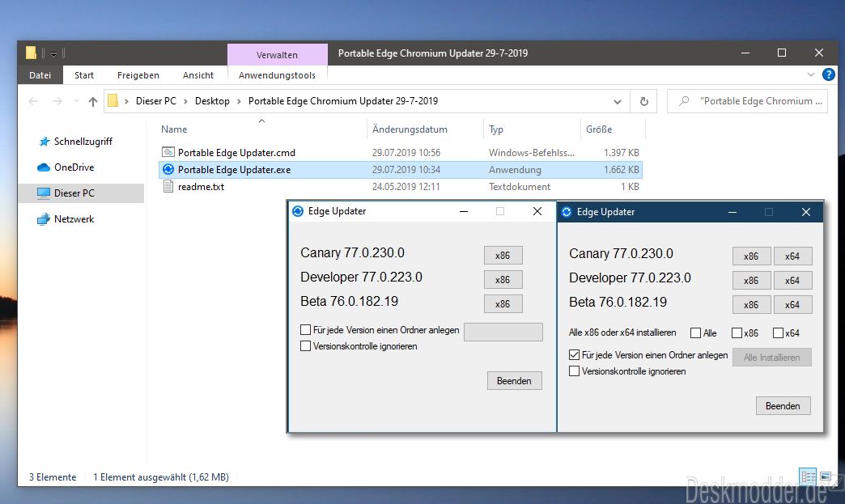Image resolution: width=845 pixels, height=504 pixels.
Task: Check 'Versionskontrolle ignorieren' in the right window
Action: click(x=574, y=371)
